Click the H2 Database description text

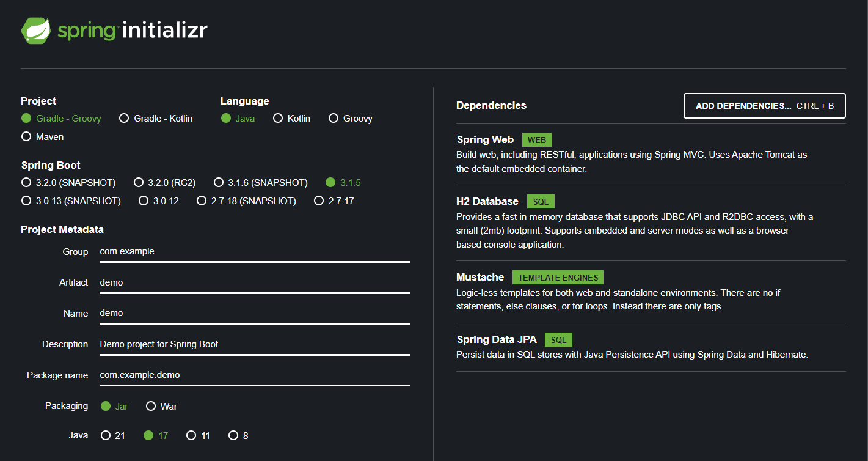pos(635,230)
